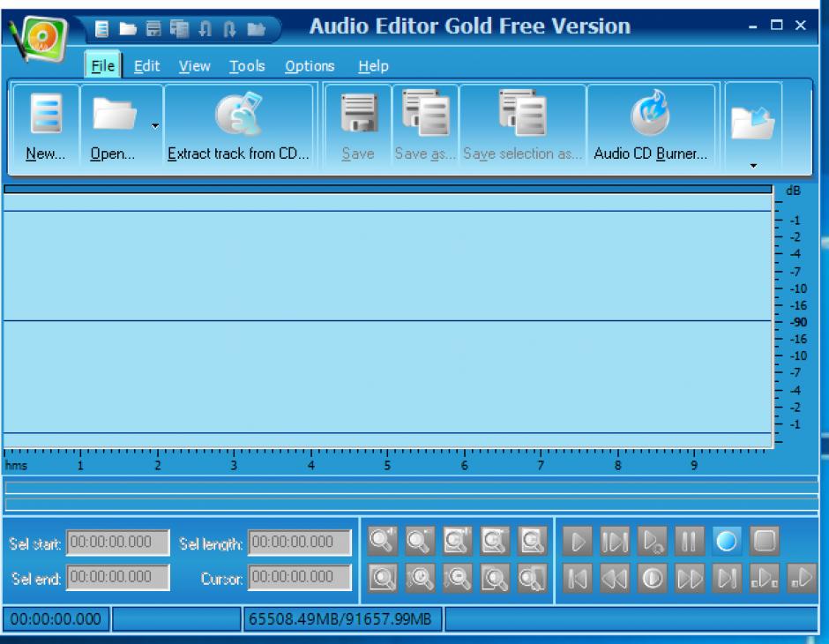Click Save selection as button

coord(522,126)
